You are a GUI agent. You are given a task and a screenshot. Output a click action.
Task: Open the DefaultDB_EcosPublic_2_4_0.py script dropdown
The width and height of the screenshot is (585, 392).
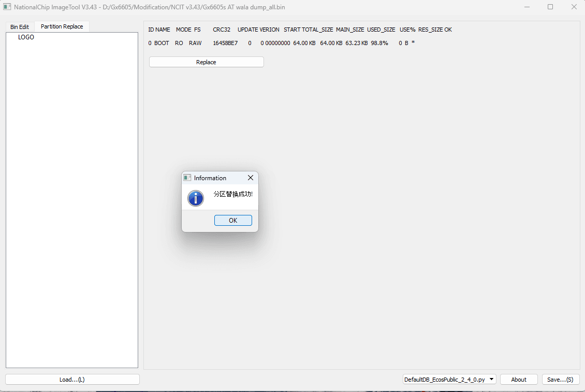[449, 379]
